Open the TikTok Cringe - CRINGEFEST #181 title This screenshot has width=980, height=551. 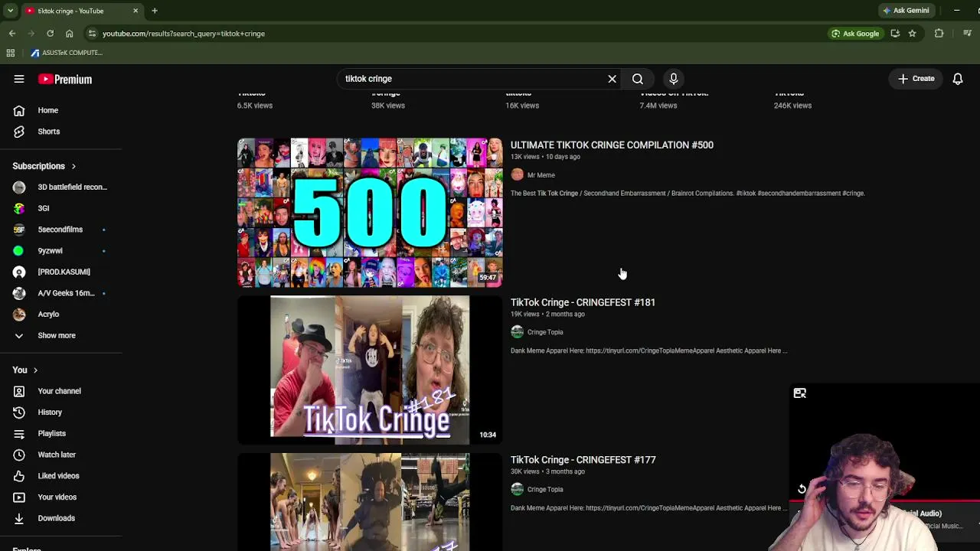[x=583, y=302]
